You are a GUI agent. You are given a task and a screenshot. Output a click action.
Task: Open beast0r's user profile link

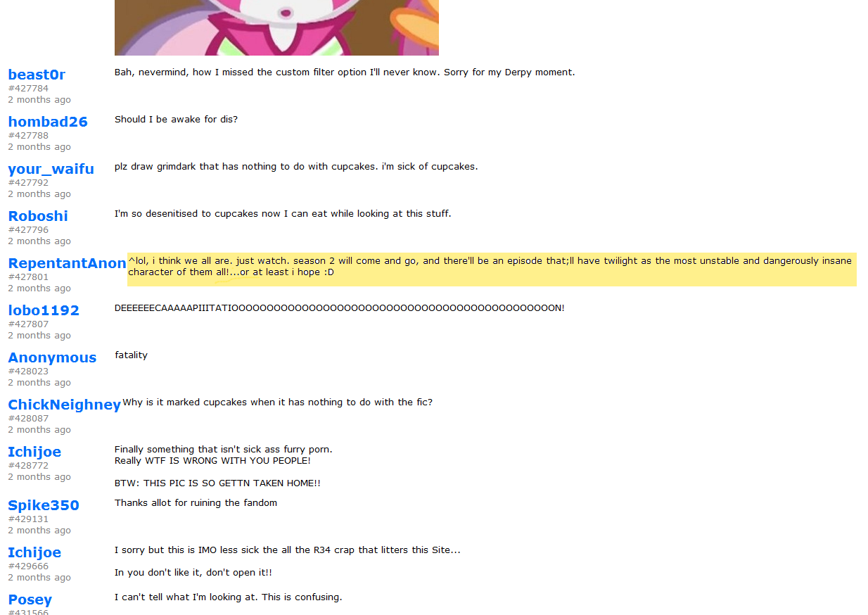click(x=37, y=75)
